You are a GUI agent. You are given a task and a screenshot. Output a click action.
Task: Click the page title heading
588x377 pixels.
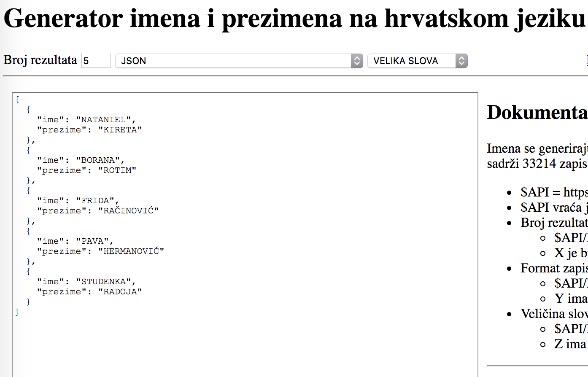pos(294,19)
